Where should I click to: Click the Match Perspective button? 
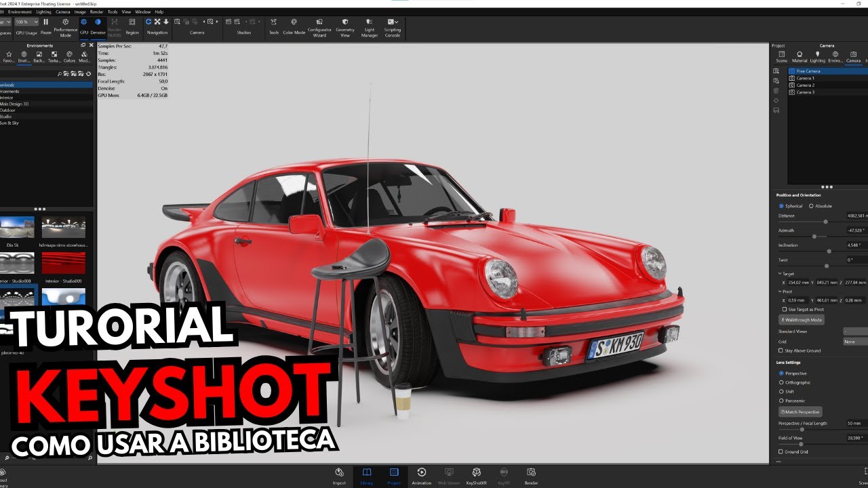(x=800, y=411)
